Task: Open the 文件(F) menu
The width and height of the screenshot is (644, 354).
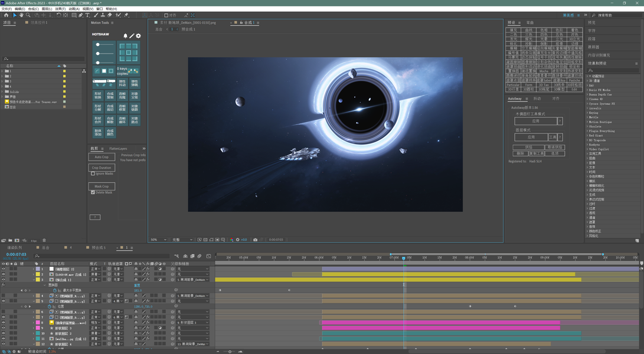Action: pyautogui.click(x=6, y=9)
